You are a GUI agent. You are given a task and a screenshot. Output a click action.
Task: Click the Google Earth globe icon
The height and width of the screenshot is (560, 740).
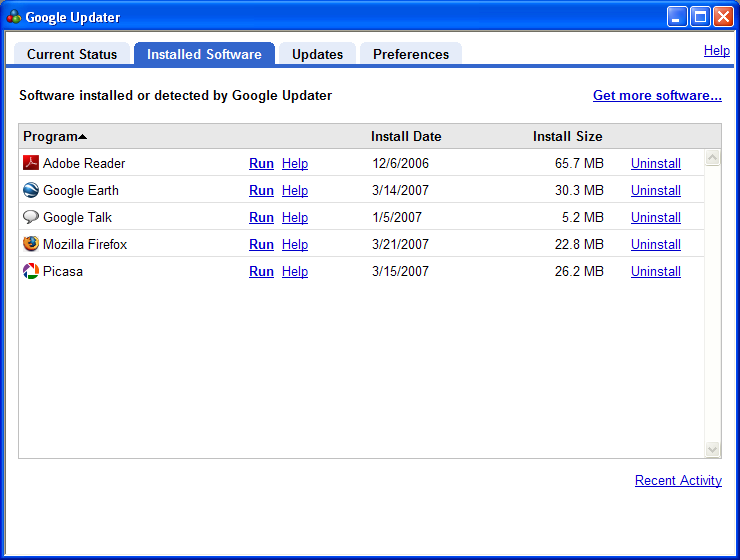tap(31, 190)
